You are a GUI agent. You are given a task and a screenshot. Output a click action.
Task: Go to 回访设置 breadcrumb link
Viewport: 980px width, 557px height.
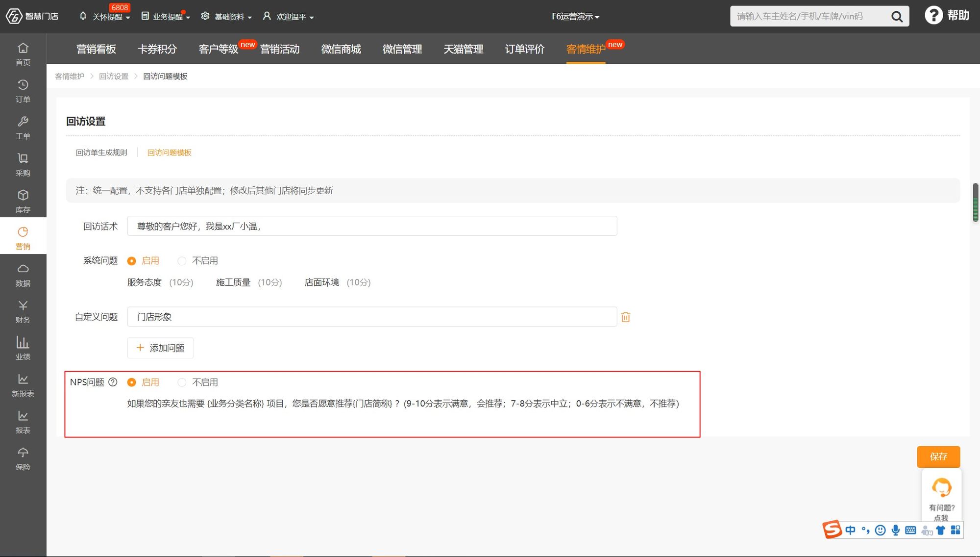114,76
